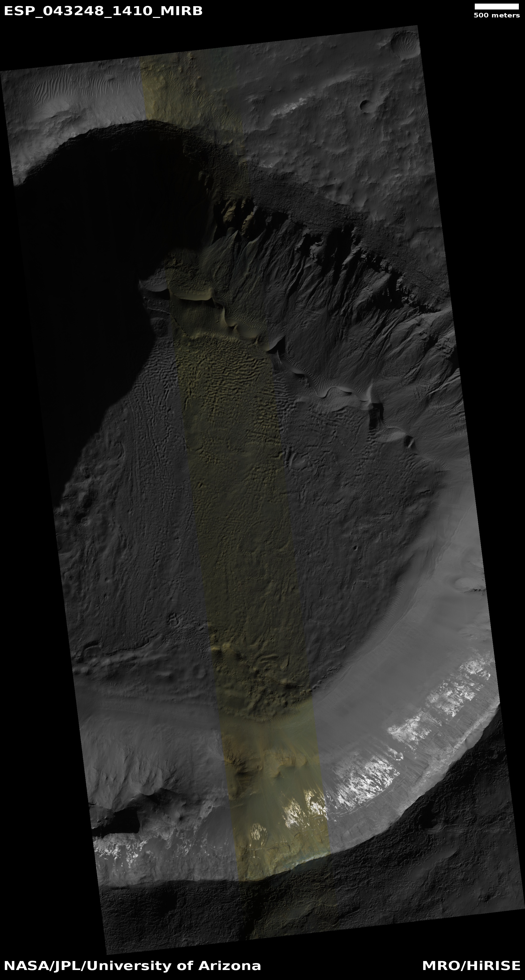The width and height of the screenshot is (525, 980).
Task: Click the ESP_043248_1410_MIRB image title
Action: point(103,11)
